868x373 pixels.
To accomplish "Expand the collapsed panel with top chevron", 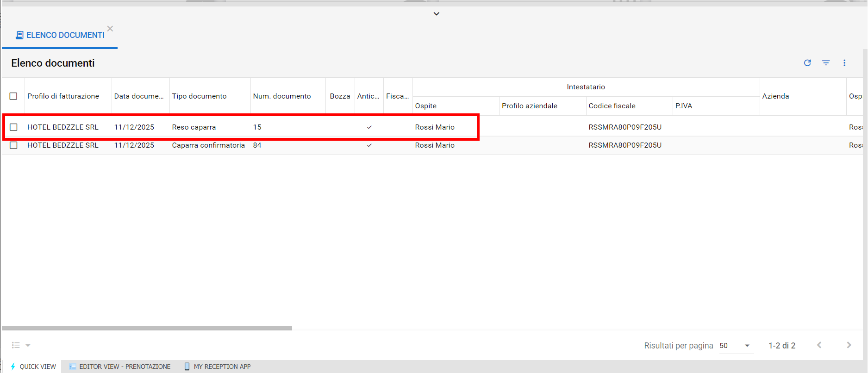I will pyautogui.click(x=436, y=14).
